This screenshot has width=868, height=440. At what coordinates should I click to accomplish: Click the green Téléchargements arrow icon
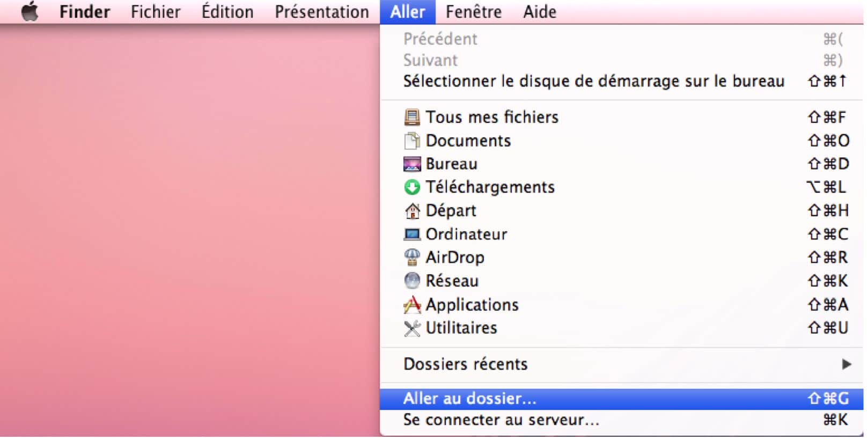tap(412, 187)
